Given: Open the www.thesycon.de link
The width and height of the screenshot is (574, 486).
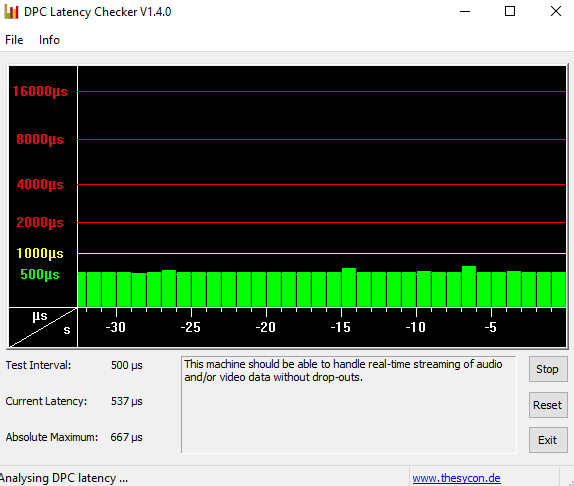Looking at the screenshot, I should [456, 478].
